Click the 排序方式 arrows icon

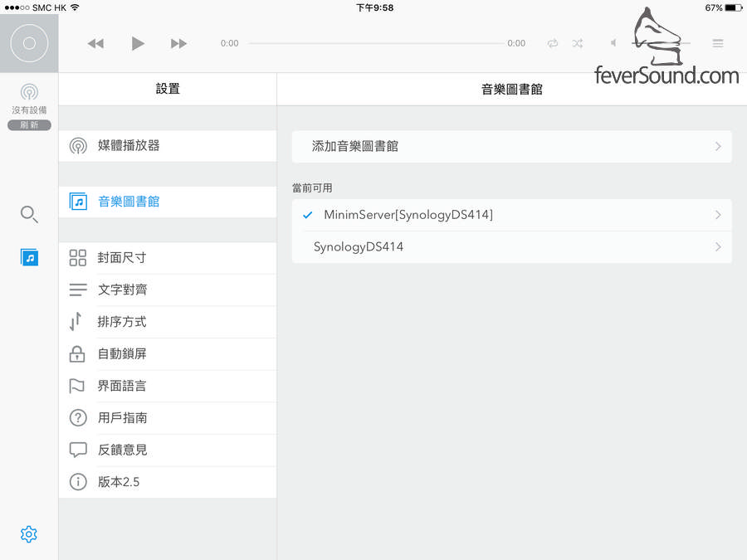pyautogui.click(x=76, y=321)
